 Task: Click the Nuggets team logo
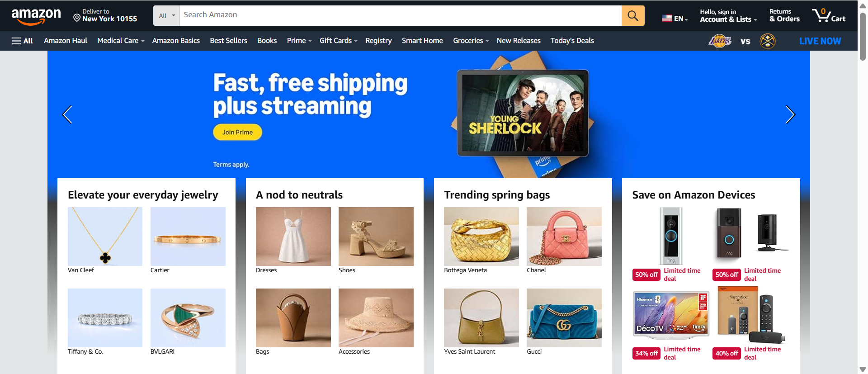[x=768, y=41]
